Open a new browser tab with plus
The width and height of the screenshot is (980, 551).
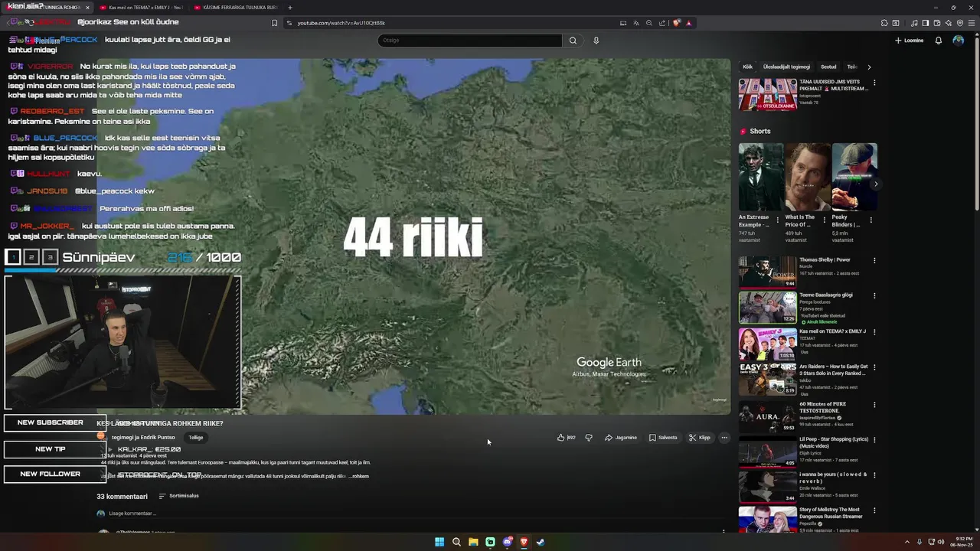[x=290, y=8]
